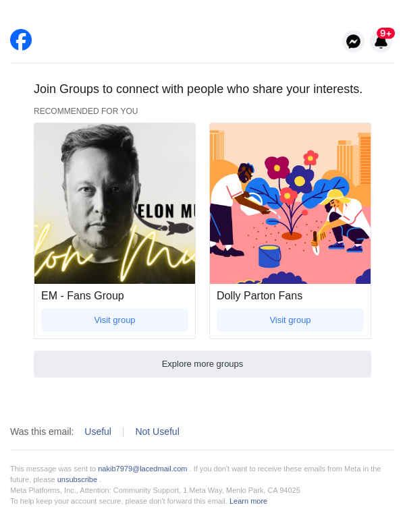
Task: Click the Facebook logo
Action: (21, 40)
